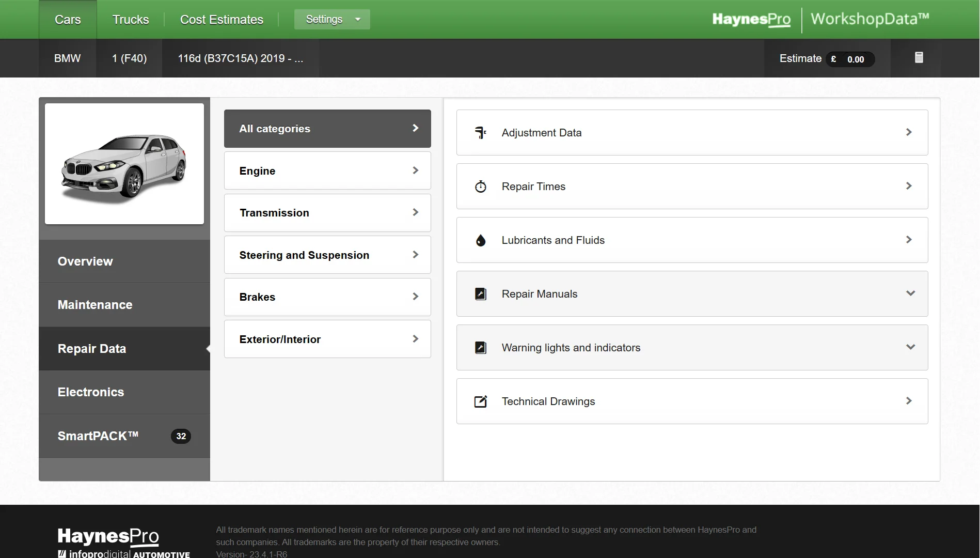
Task: Open the Technical Drawings row
Action: click(x=692, y=401)
